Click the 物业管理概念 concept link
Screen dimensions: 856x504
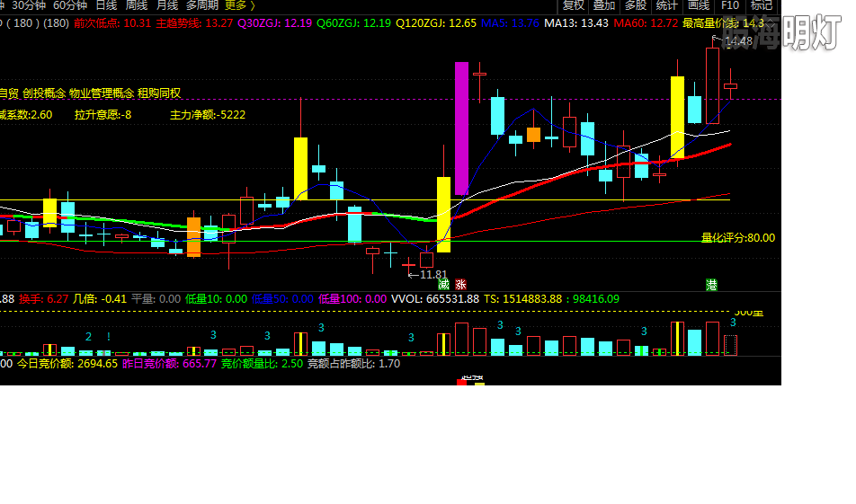pos(102,93)
